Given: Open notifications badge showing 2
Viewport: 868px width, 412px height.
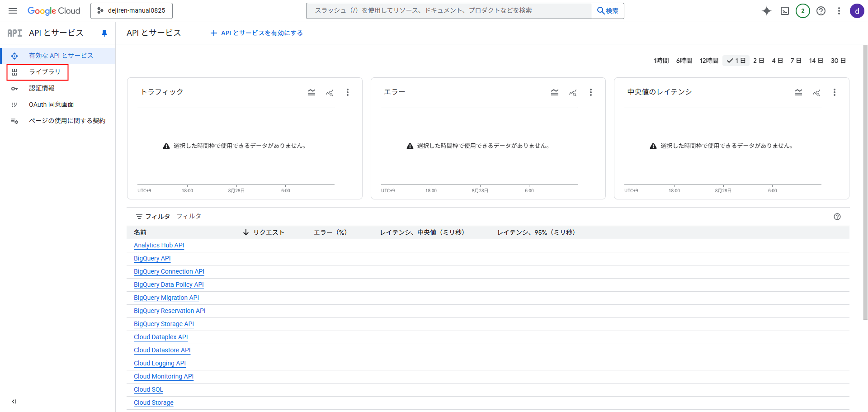Looking at the screenshot, I should pyautogui.click(x=802, y=11).
